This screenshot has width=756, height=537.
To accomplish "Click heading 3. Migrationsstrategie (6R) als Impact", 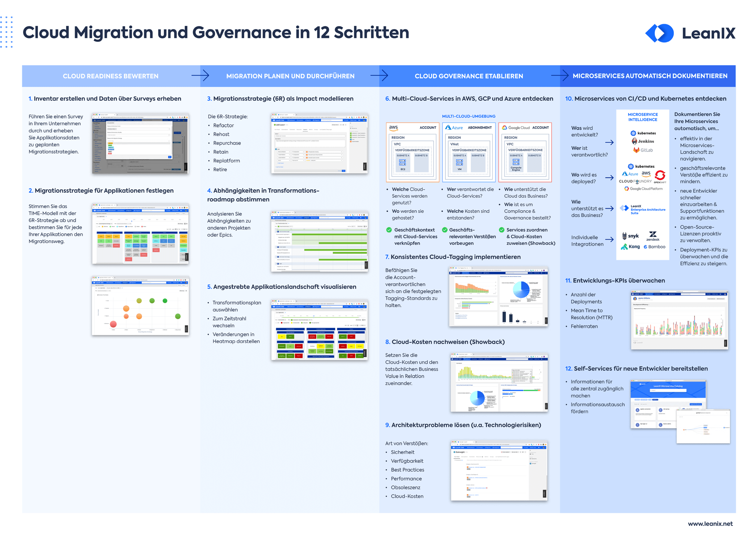I will pyautogui.click(x=280, y=99).
